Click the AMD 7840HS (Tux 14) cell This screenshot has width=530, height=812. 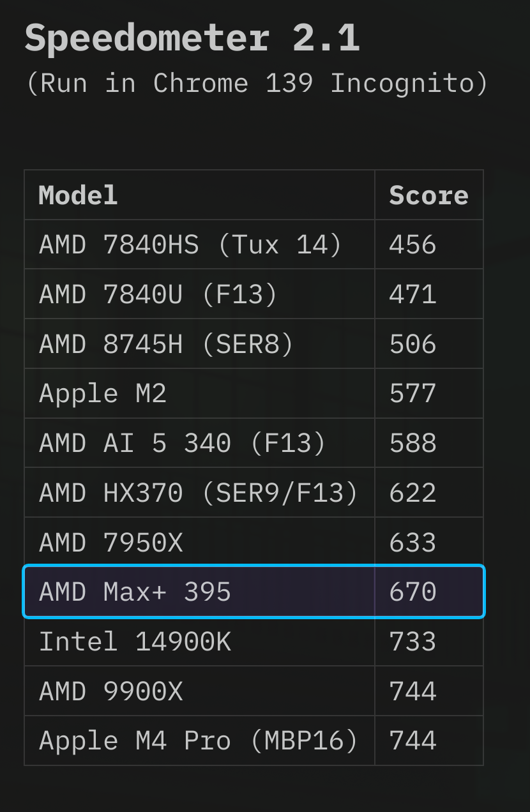(199, 244)
